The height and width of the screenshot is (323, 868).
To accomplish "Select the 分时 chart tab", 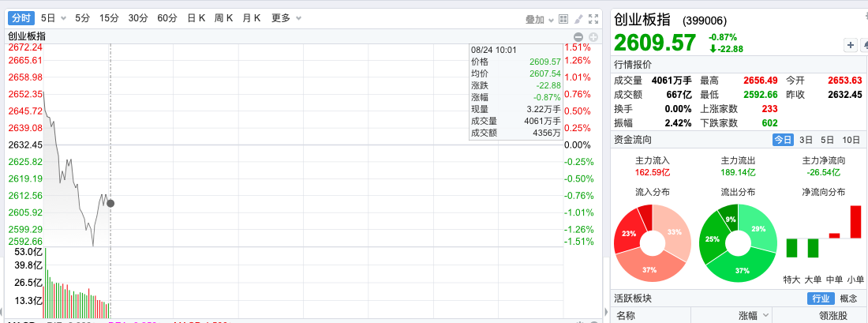I will (x=23, y=18).
